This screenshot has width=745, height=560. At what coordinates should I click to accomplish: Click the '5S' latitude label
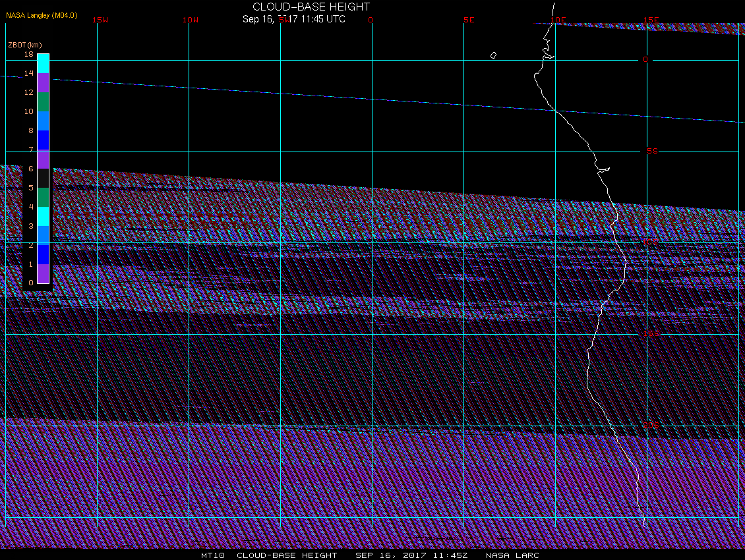pyautogui.click(x=652, y=151)
